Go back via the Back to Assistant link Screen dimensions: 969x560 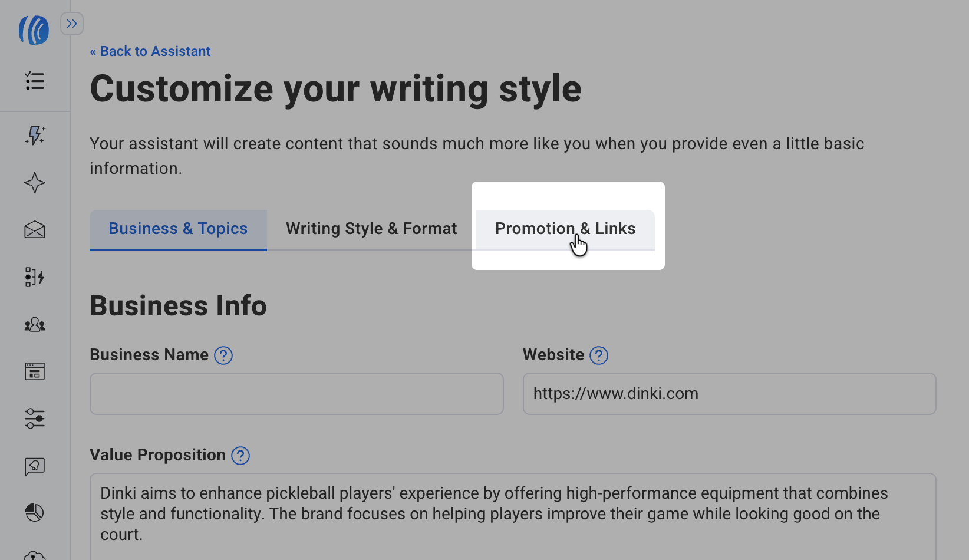(150, 51)
